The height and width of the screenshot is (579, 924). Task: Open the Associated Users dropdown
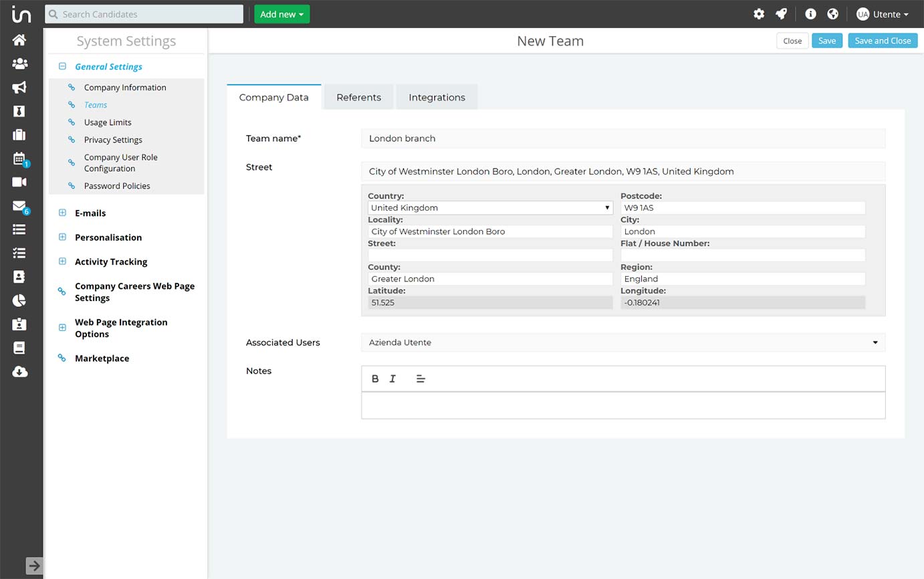click(x=623, y=342)
